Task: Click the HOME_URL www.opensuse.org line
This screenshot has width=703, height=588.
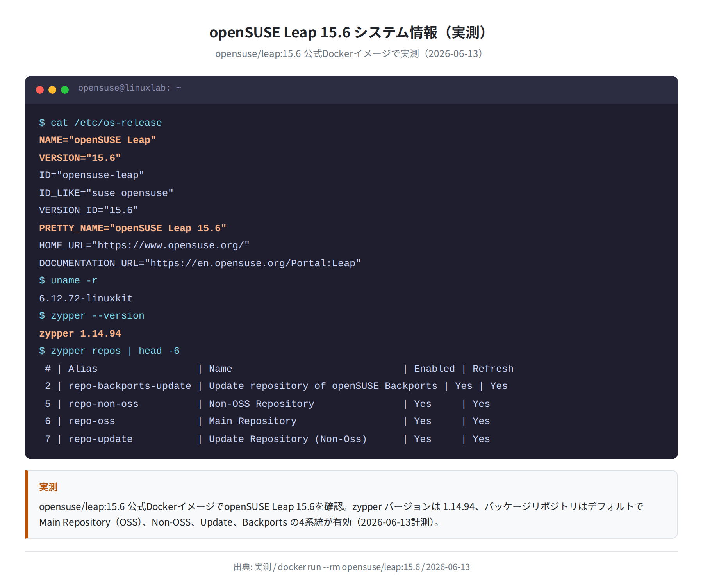Action: pyautogui.click(x=145, y=245)
